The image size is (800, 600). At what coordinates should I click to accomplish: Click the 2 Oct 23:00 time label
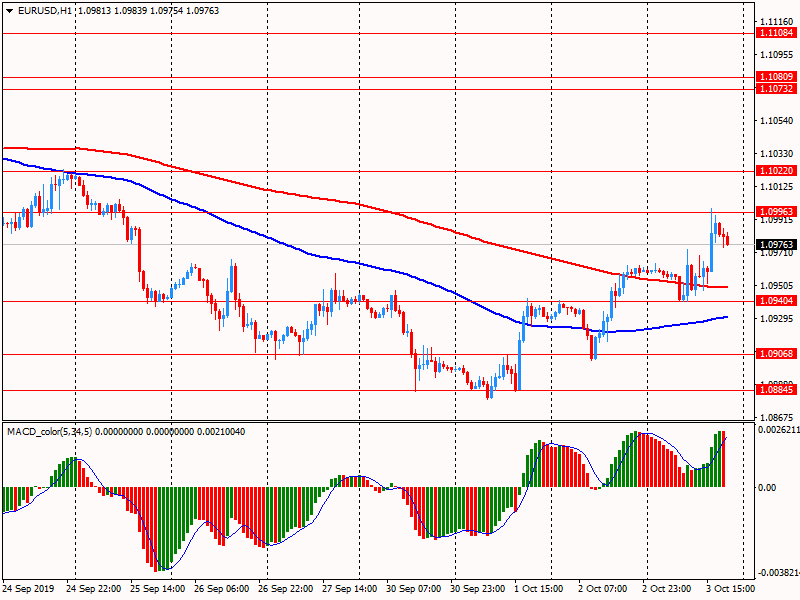click(x=667, y=589)
